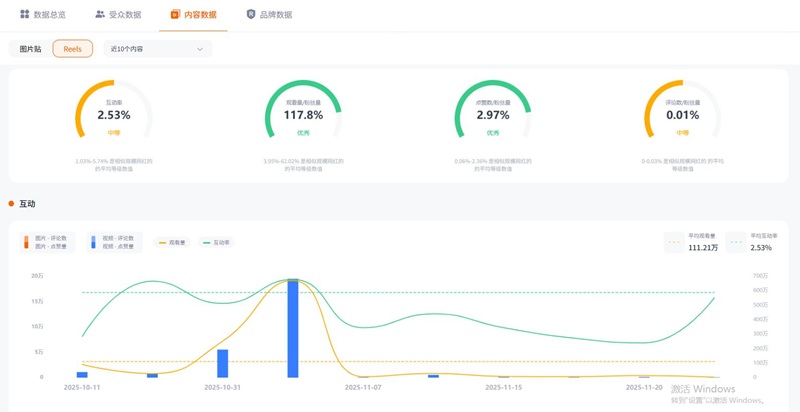Click the tallest blue bar in chart
Screen dimensions: 800x412
coord(293,328)
